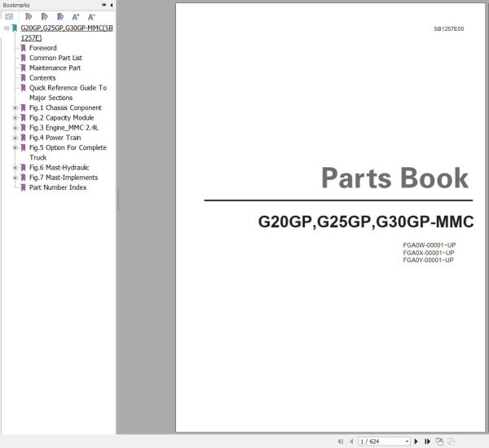Click the purple bookmark icon beside Foreword

coord(23,48)
